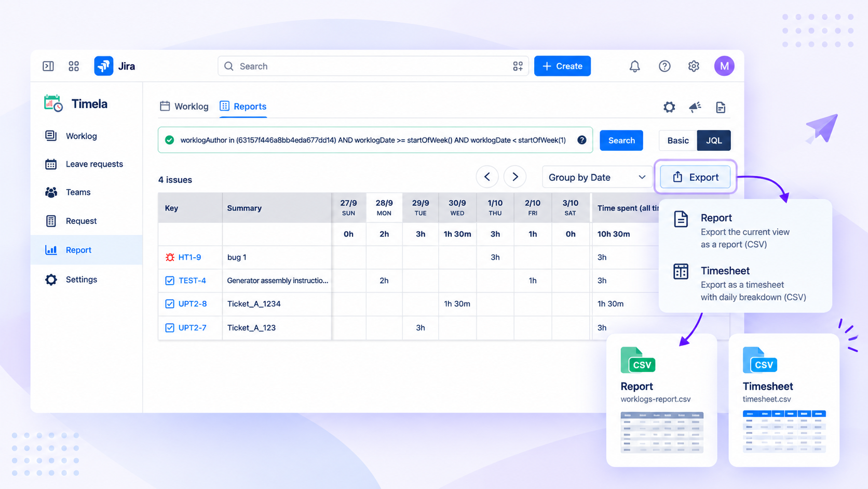This screenshot has height=489, width=868.
Task: Click the task icon of TEST-4
Action: 170,281
